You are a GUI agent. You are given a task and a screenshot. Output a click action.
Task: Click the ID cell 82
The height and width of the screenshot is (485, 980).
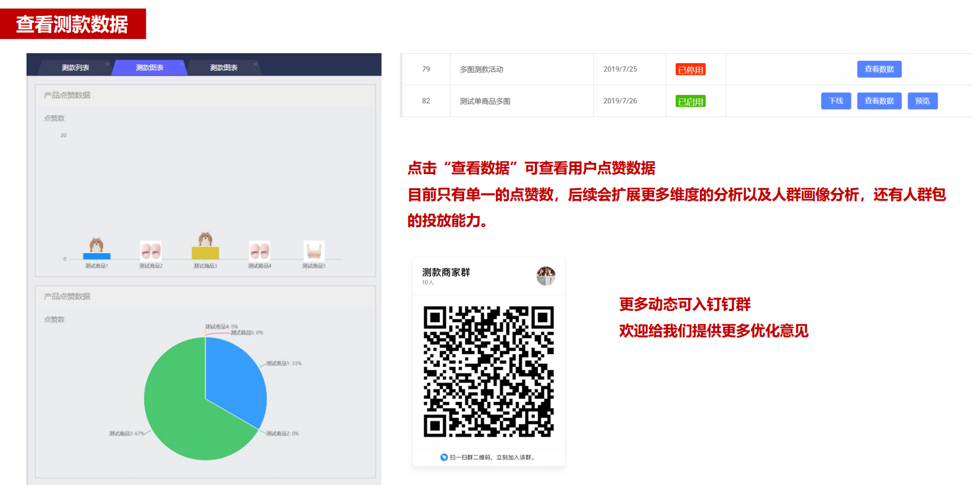[426, 101]
